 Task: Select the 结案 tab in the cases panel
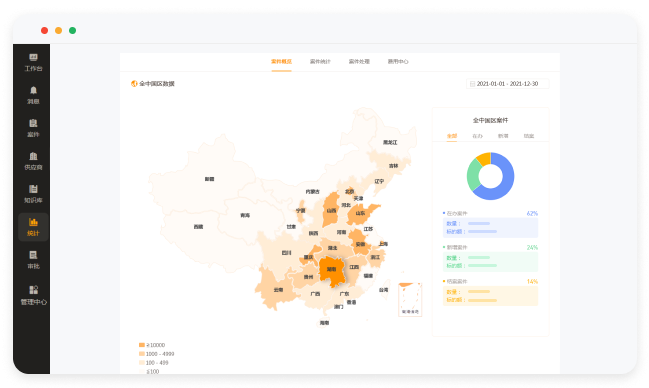tap(529, 136)
